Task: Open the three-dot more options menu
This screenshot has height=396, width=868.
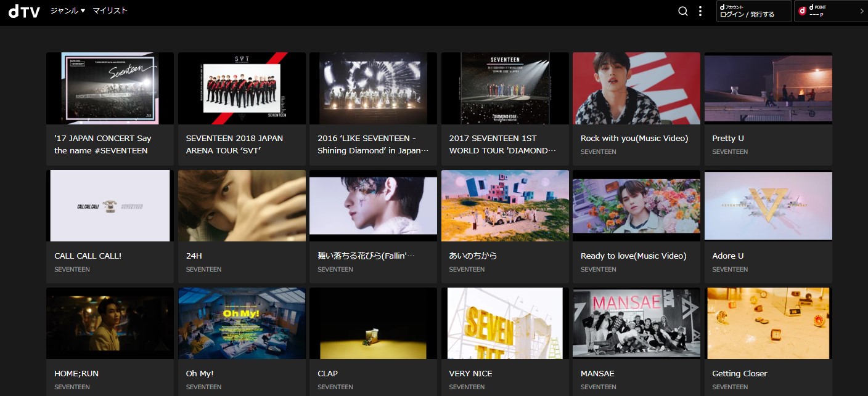Action: click(700, 11)
